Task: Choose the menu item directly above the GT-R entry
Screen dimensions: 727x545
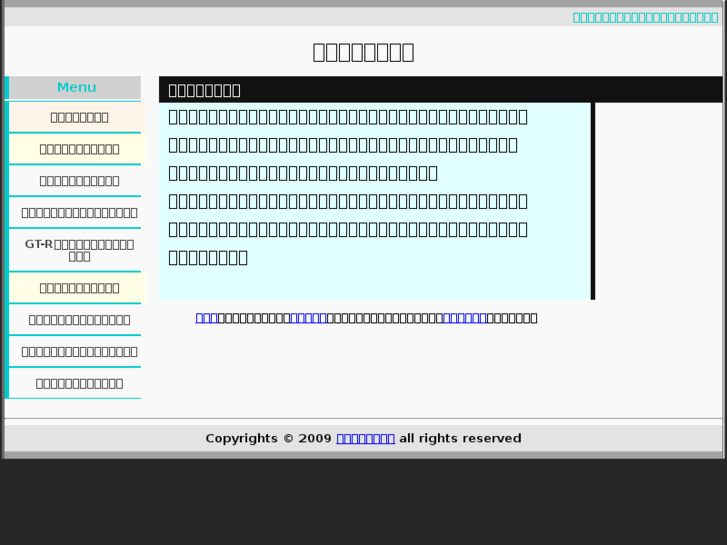Action: (x=79, y=212)
